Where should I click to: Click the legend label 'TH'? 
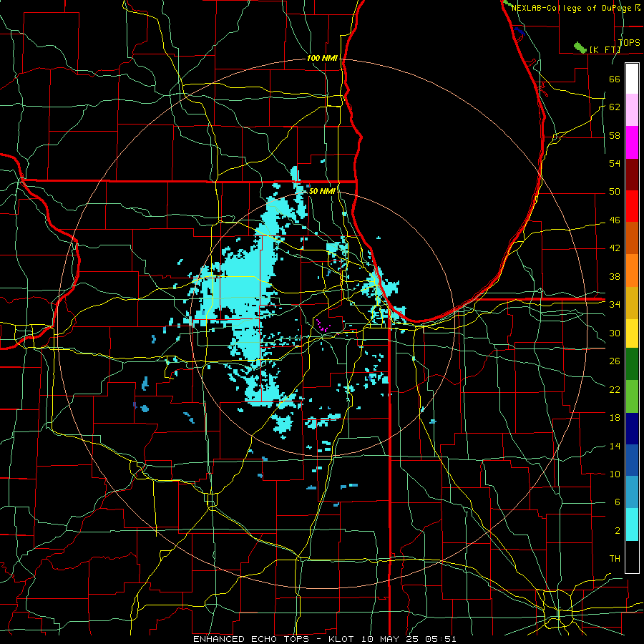pyautogui.click(x=615, y=559)
